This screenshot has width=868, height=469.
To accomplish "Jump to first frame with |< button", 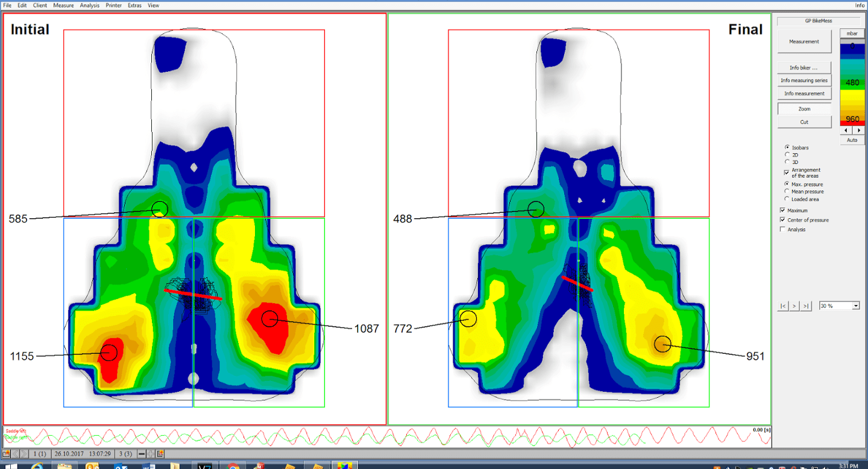I will point(782,306).
